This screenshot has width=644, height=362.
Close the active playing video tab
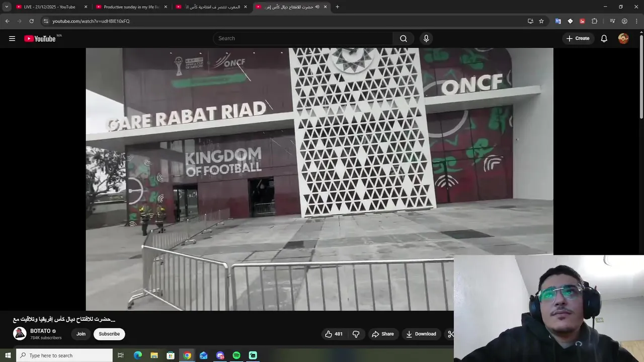tap(325, 7)
